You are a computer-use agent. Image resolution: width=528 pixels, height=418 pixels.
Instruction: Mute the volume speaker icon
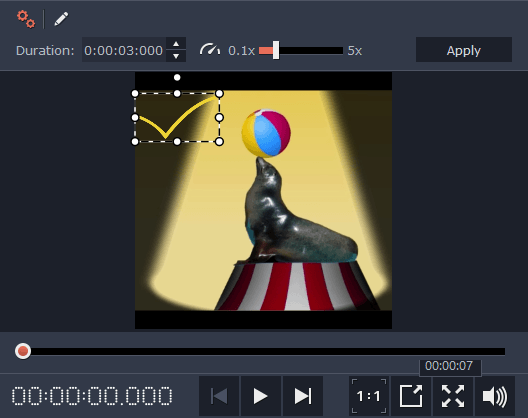(x=494, y=396)
